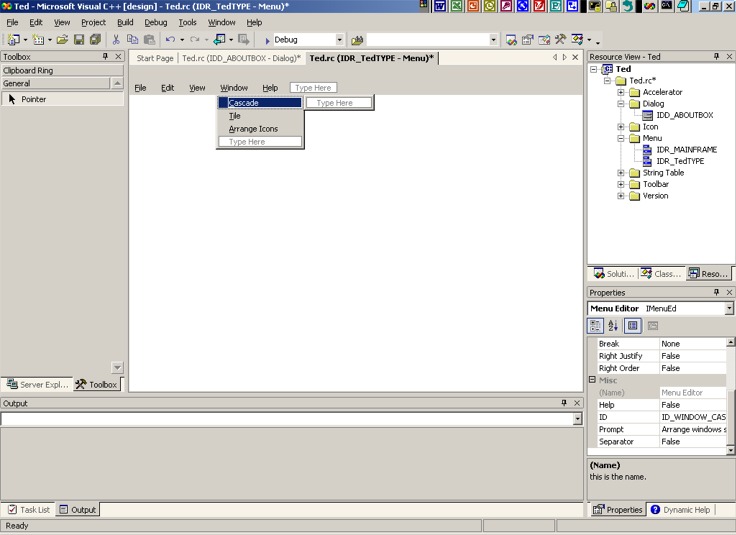Collapse the Ted root node in Resource View
The width and height of the screenshot is (736, 535).
point(594,69)
